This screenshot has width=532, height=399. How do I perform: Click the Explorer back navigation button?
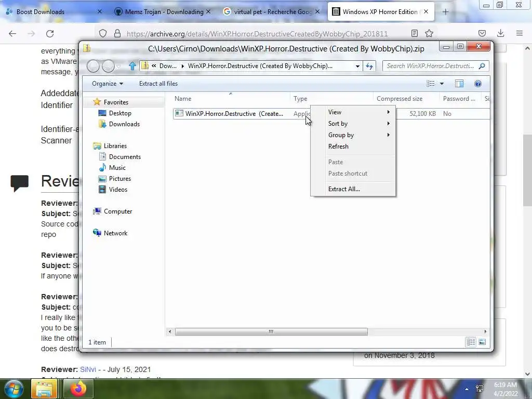(x=93, y=66)
